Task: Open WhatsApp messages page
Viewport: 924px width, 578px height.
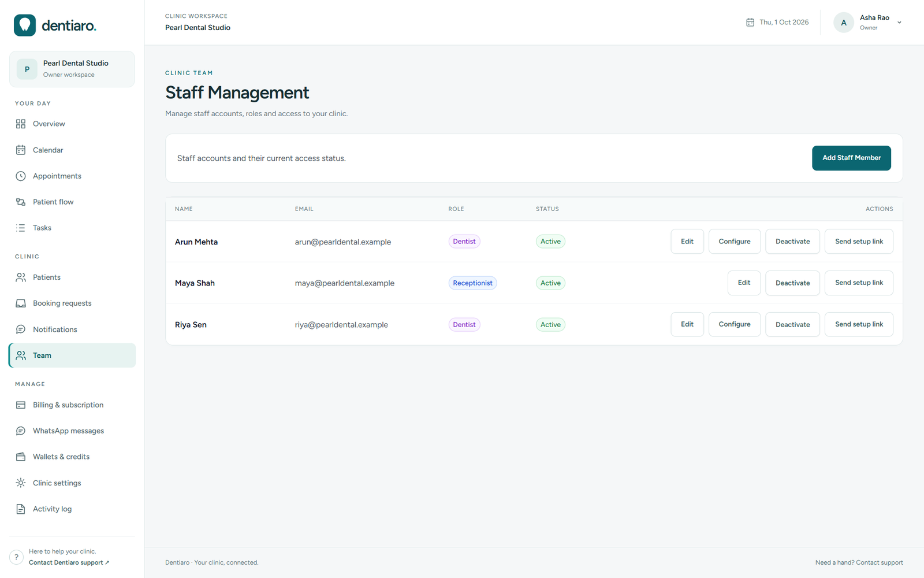Action: tap(72, 431)
